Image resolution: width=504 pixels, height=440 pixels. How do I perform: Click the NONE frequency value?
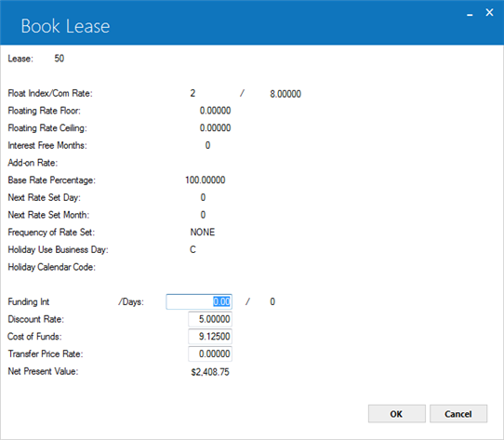pyautogui.click(x=203, y=233)
